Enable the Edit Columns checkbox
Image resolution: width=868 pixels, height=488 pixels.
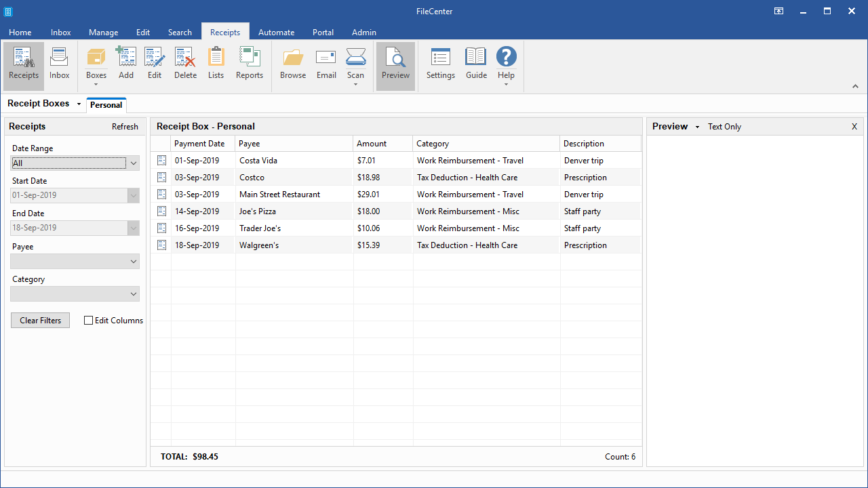coord(89,321)
